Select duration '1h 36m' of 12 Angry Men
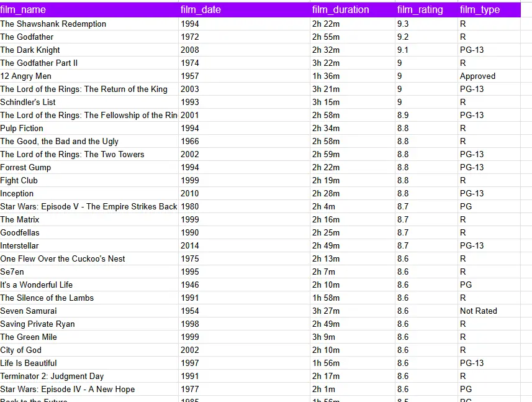532x402 pixels. click(353, 76)
